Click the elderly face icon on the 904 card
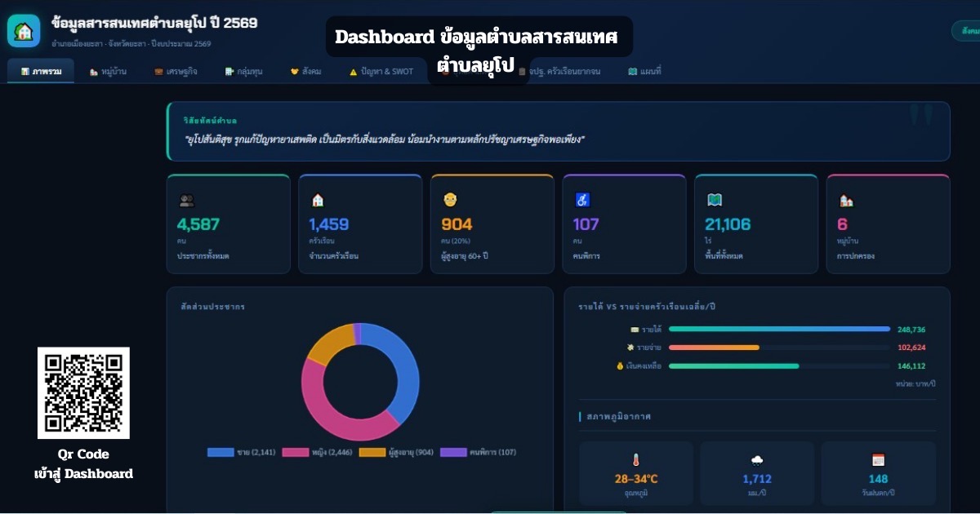This screenshot has height=514, width=980. (450, 199)
